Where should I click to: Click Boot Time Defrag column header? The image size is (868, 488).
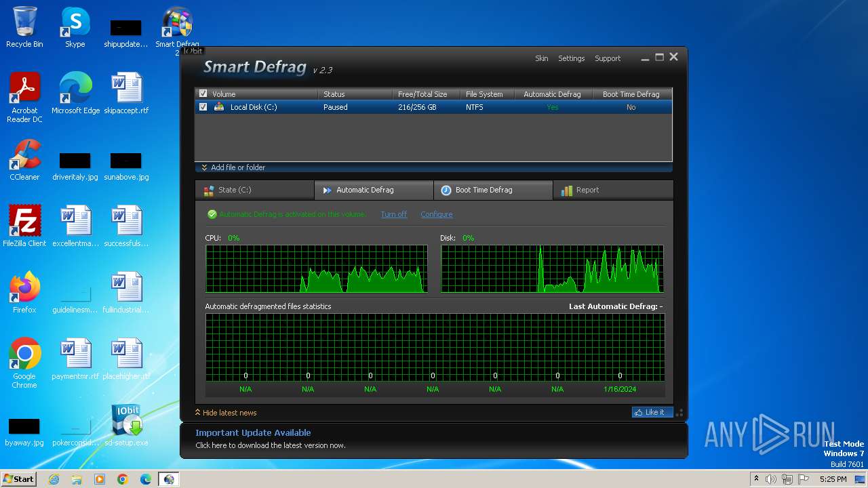coord(631,94)
